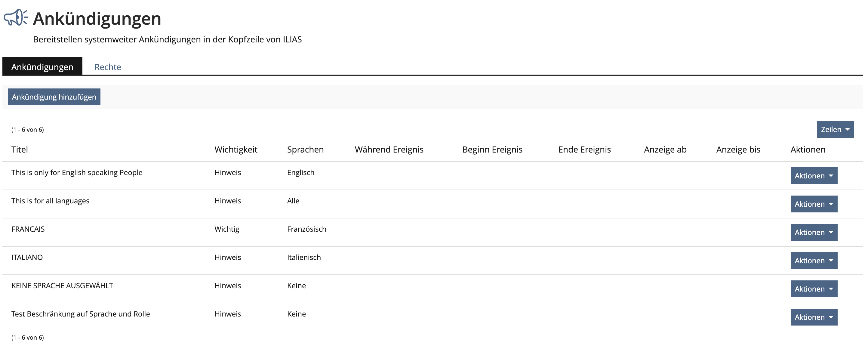The height and width of the screenshot is (349, 868).
Task: Click the Anzeige ab column header
Action: (665, 150)
